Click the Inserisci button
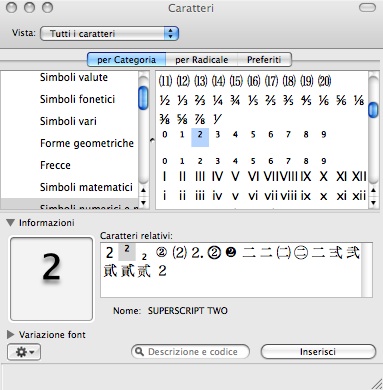 (x=318, y=352)
